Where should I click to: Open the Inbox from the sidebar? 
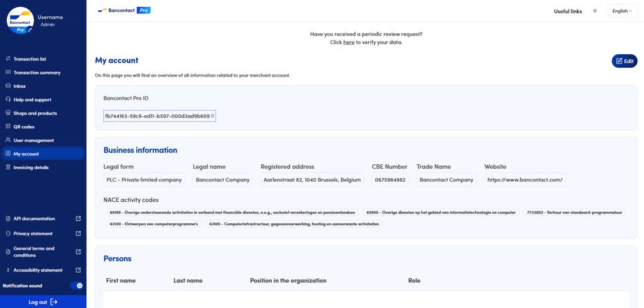point(20,86)
